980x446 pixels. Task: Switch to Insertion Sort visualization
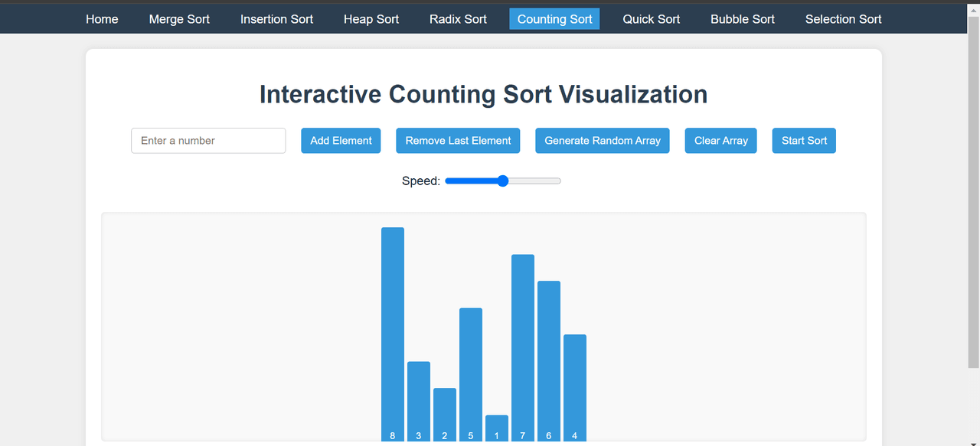276,19
